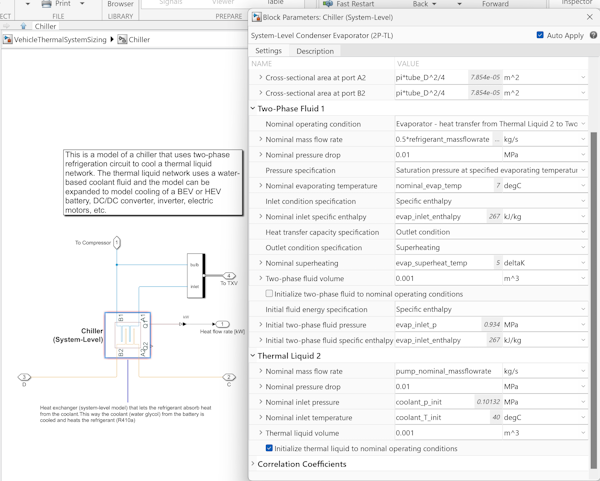600x481 pixels.
Task: Click the VALUE column header
Action: click(408, 64)
